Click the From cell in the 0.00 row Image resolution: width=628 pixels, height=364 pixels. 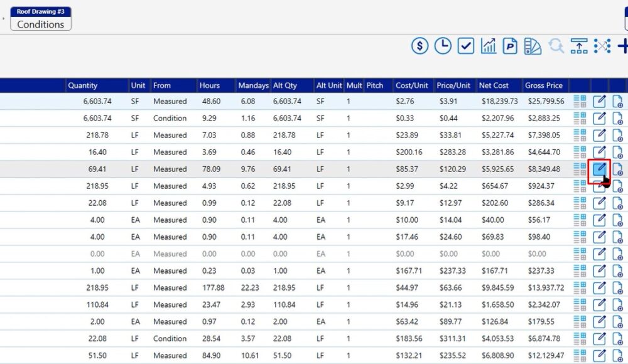pos(170,254)
